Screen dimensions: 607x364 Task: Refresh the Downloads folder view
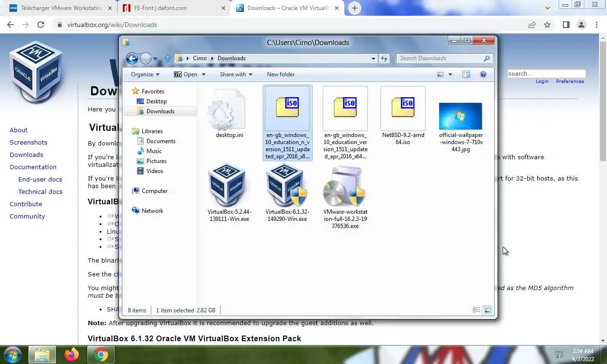(x=384, y=58)
